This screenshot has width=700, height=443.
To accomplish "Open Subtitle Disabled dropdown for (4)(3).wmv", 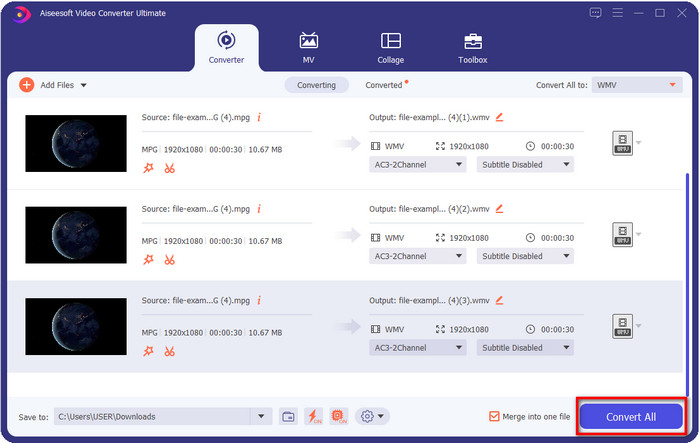I will click(x=525, y=348).
